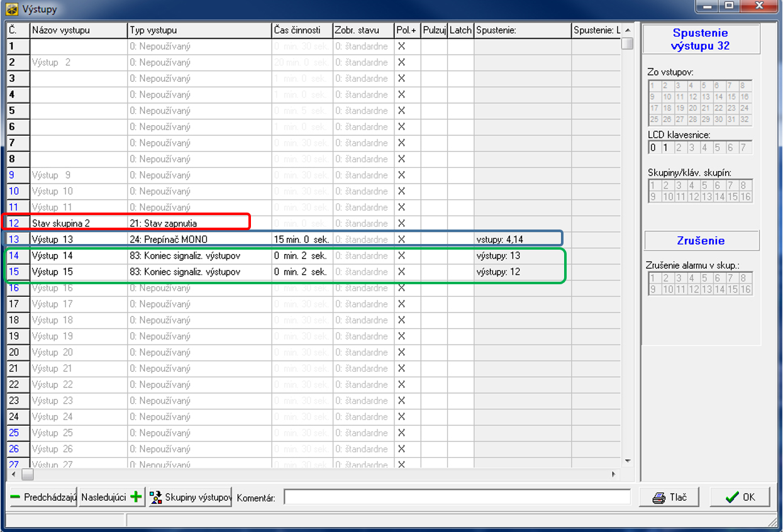
Task: Open Skupiny výstupov groups icon button
Action: [155, 497]
